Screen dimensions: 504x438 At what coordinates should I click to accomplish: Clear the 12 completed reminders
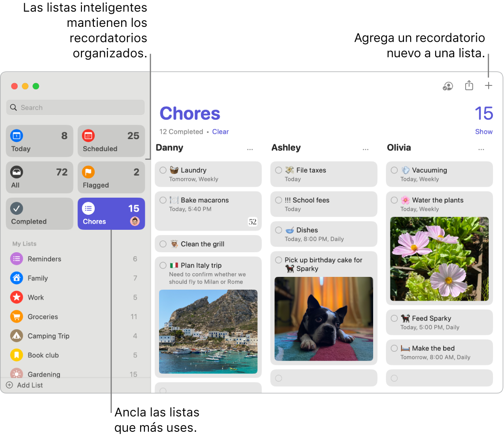(220, 132)
